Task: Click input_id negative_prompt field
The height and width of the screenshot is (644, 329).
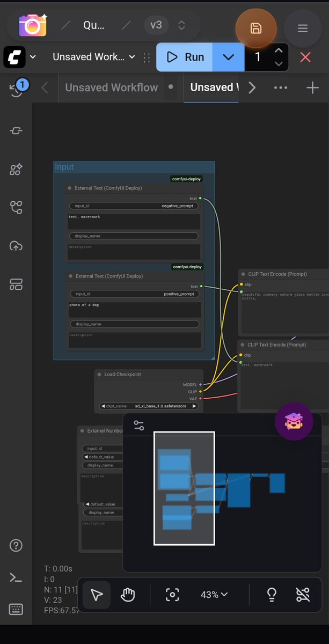Action: 134,206
